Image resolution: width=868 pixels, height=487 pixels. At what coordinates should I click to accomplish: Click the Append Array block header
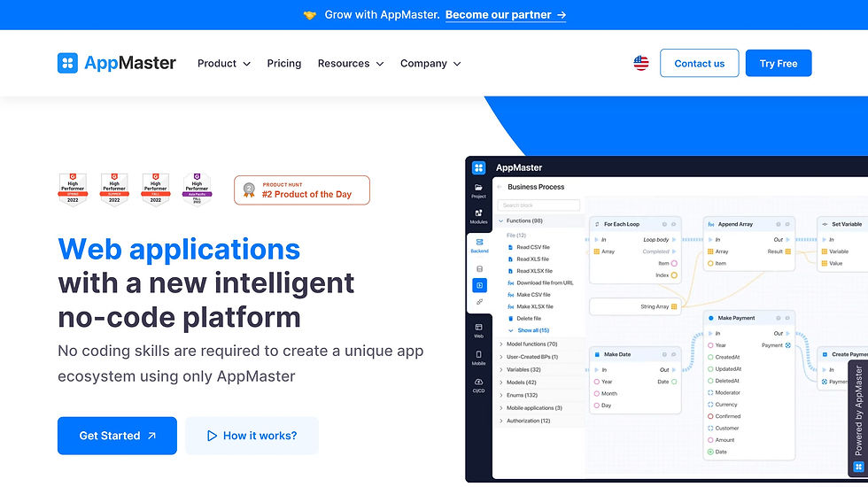click(x=749, y=224)
